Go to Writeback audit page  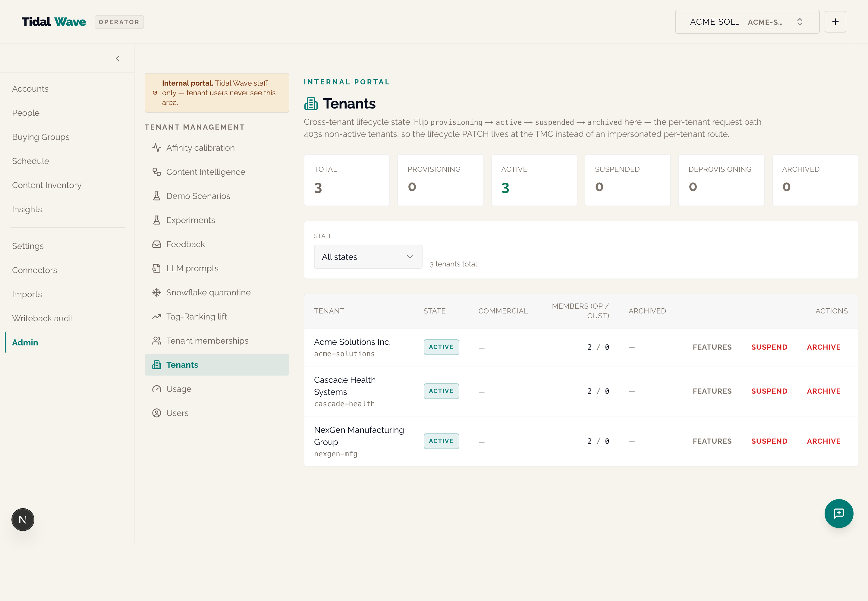pyautogui.click(x=42, y=318)
